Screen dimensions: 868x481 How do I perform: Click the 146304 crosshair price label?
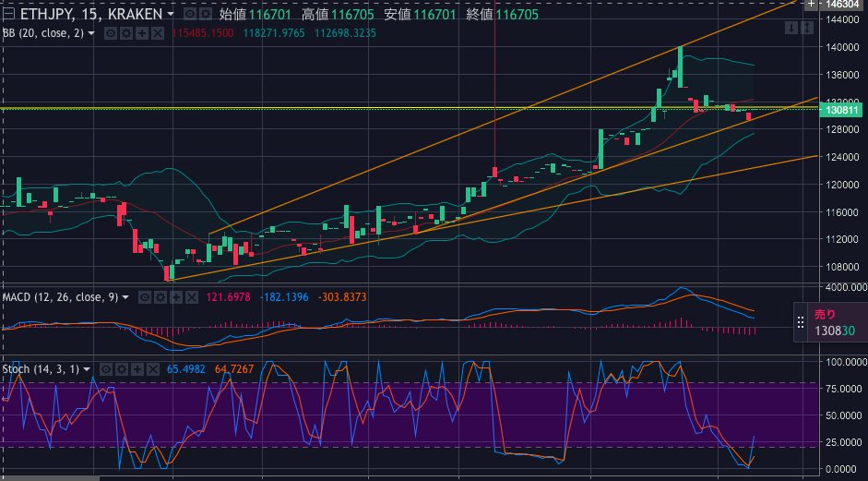click(x=841, y=4)
